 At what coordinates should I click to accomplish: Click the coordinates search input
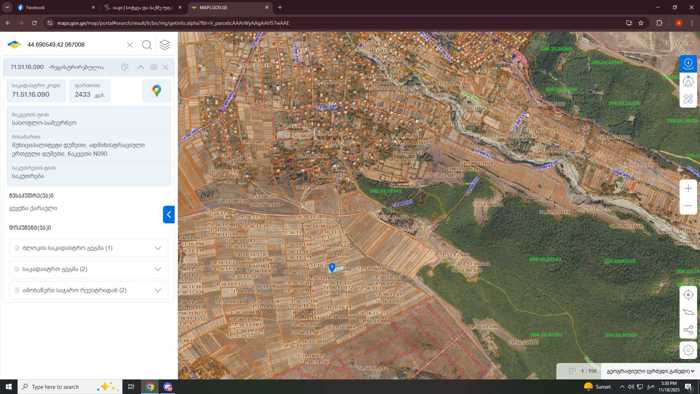tap(74, 45)
